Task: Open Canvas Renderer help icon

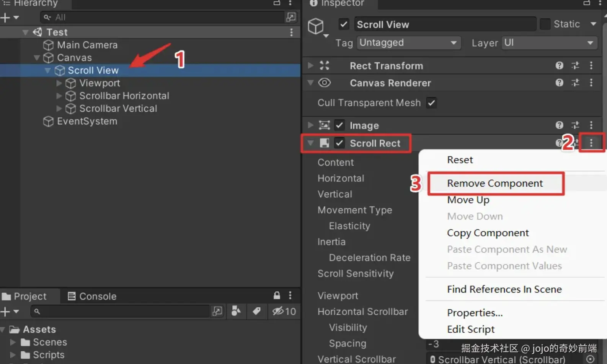Action: pos(560,83)
